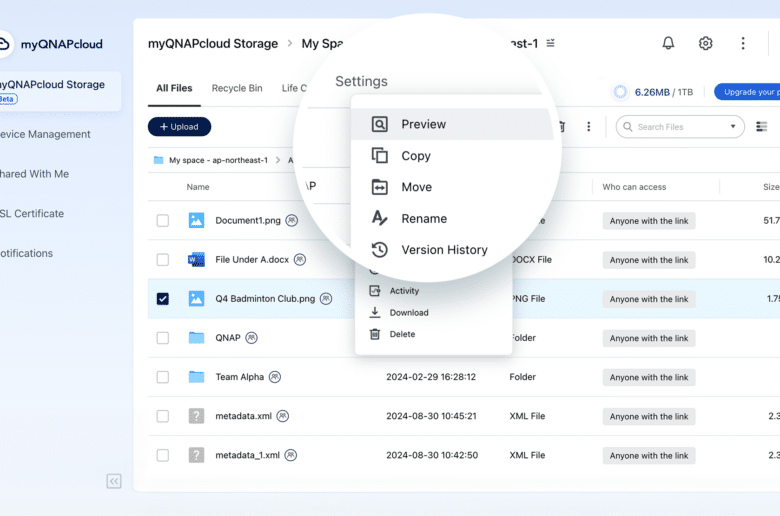Click Anyone with the link for Team Alpha
Screen dimensions: 780x516
tap(649, 377)
